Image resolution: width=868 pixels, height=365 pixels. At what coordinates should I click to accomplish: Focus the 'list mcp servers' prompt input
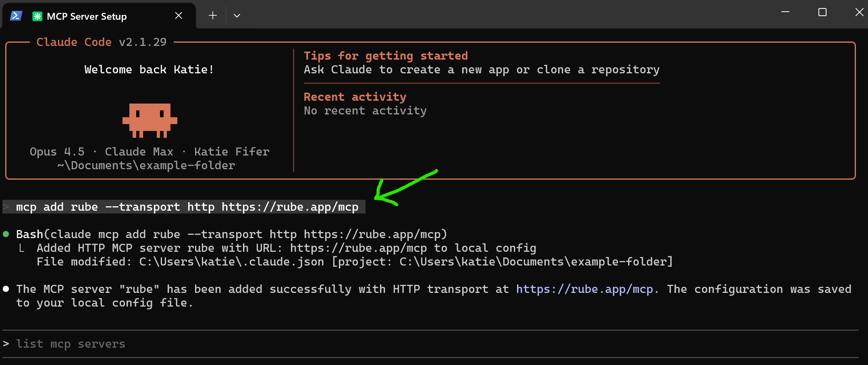coord(430,344)
